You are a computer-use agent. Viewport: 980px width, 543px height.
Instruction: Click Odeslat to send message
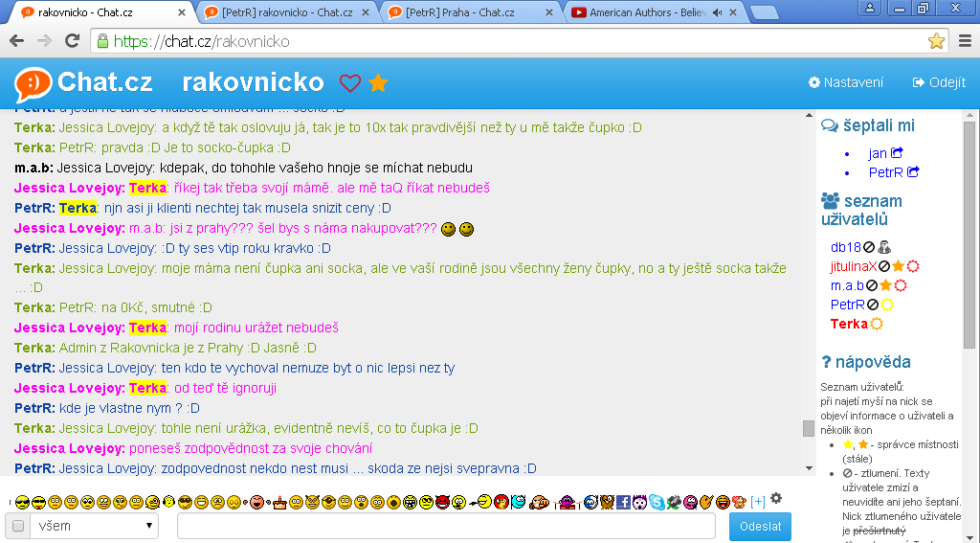(760, 526)
